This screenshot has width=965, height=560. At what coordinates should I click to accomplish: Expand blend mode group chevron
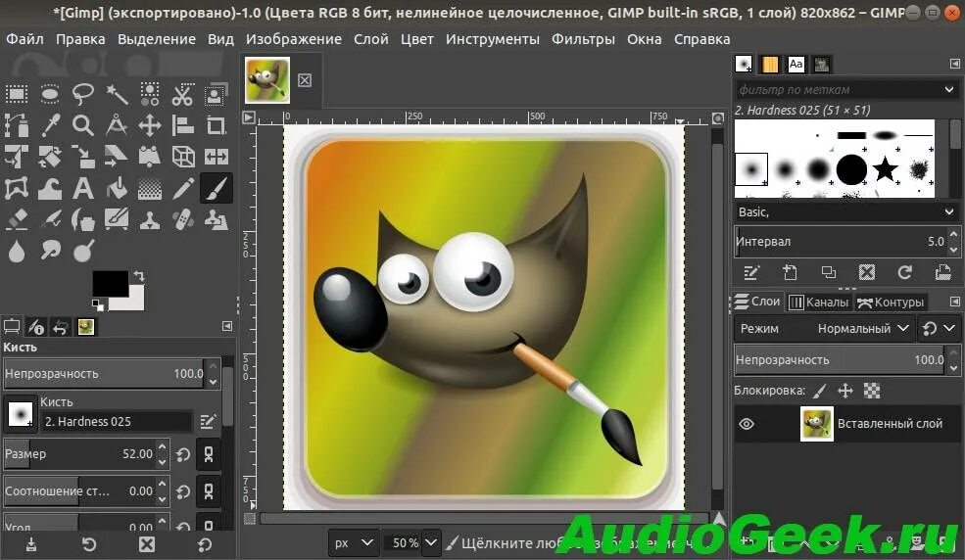[x=949, y=328]
